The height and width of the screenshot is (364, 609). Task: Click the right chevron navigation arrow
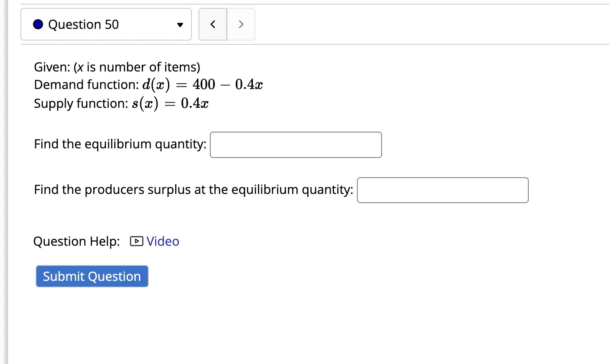coord(241,24)
